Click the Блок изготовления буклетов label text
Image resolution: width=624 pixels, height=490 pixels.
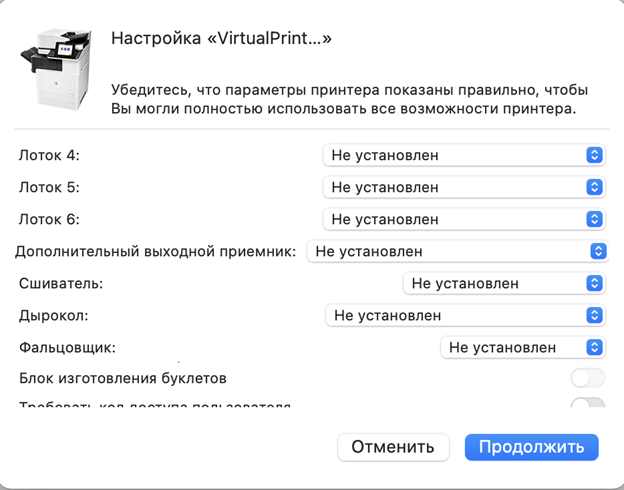123,378
